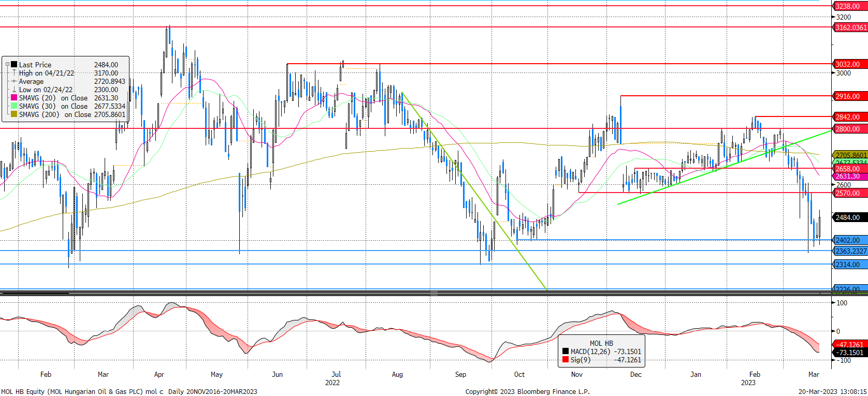Screen dimensions: 868x396
Task: Click the light green SMAVG (30) swatch
Action: coord(15,106)
